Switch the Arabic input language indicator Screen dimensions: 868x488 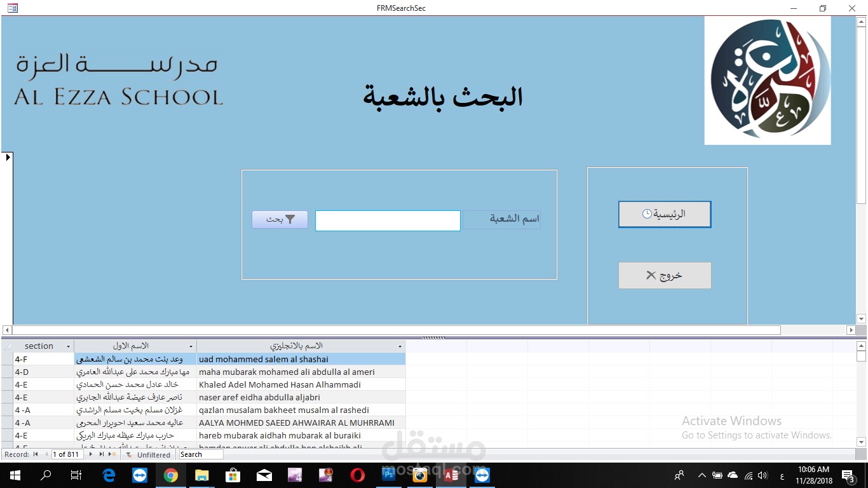click(782, 475)
